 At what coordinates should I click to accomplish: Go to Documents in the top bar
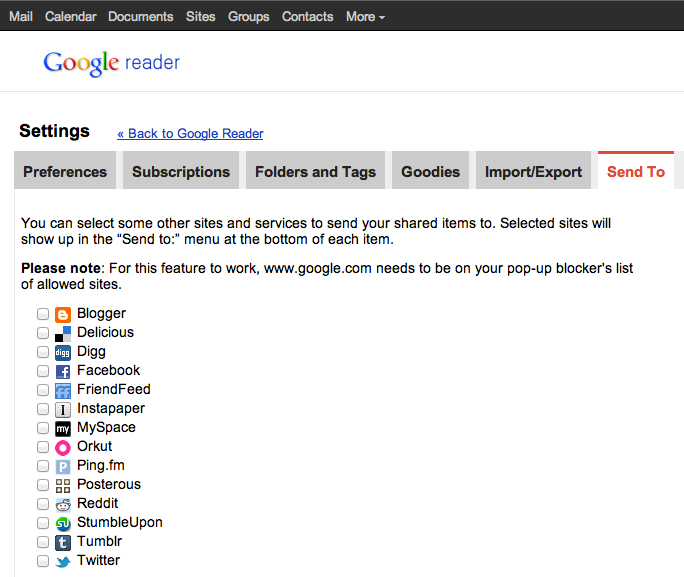point(141,17)
